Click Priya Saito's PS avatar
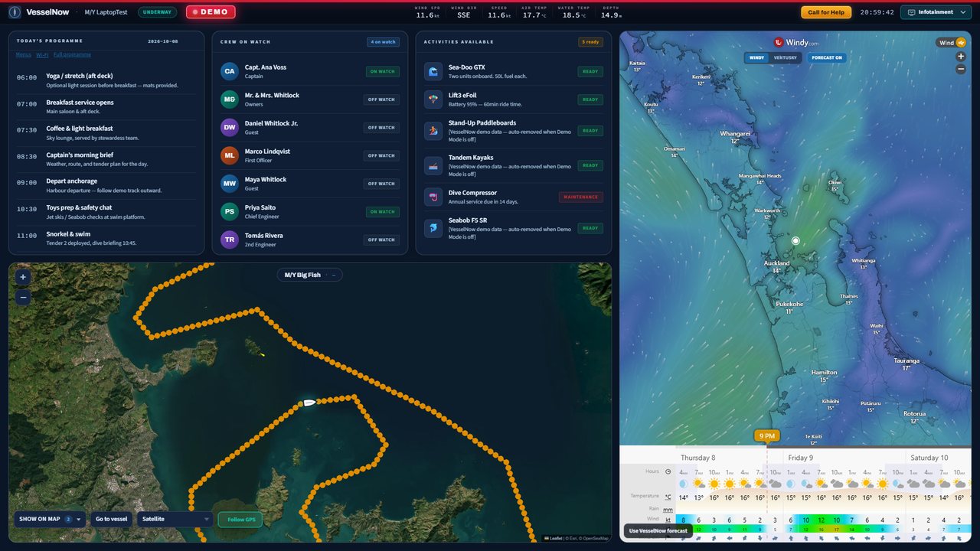Screen dimensions: 980x551 pyautogui.click(x=230, y=212)
